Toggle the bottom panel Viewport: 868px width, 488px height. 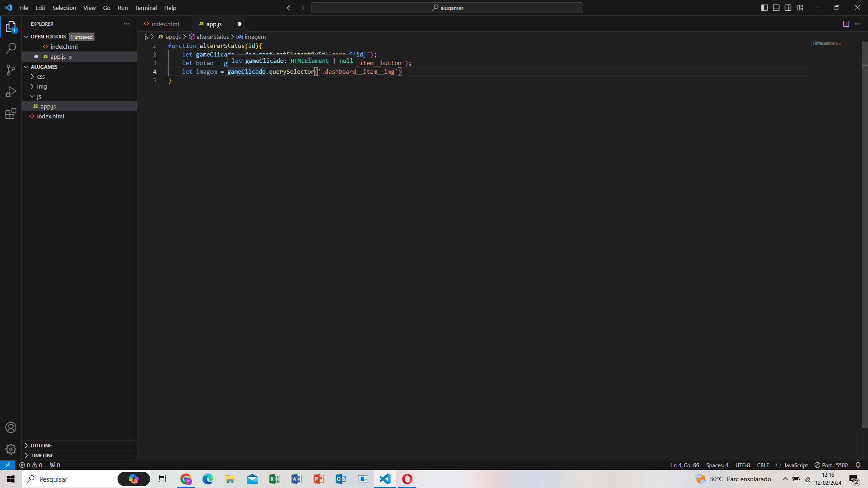pyautogui.click(x=776, y=8)
